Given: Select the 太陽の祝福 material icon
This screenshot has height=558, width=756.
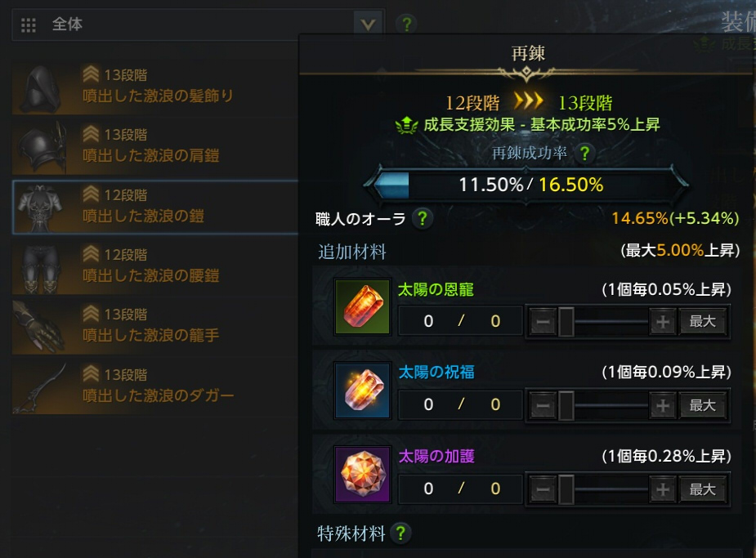Looking at the screenshot, I should [363, 391].
